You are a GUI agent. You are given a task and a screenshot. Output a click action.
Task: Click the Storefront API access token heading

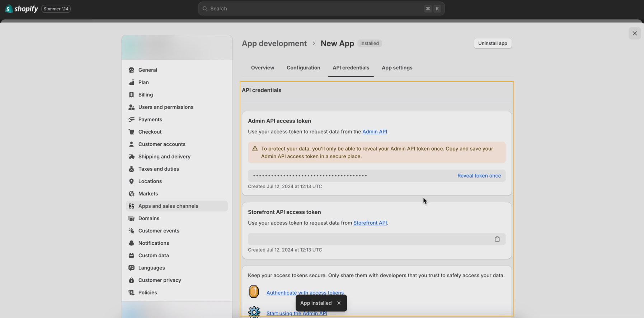[285, 212]
